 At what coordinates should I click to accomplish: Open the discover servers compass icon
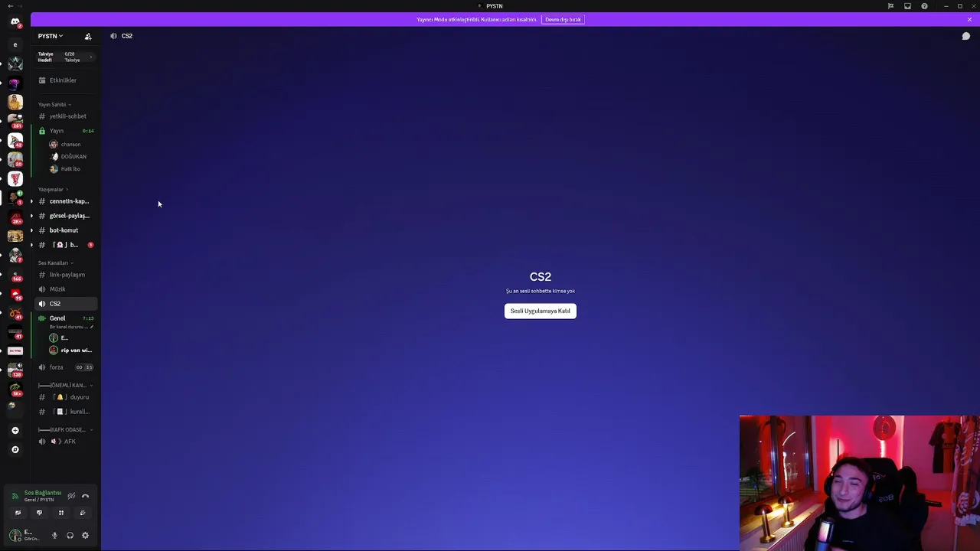[15, 449]
